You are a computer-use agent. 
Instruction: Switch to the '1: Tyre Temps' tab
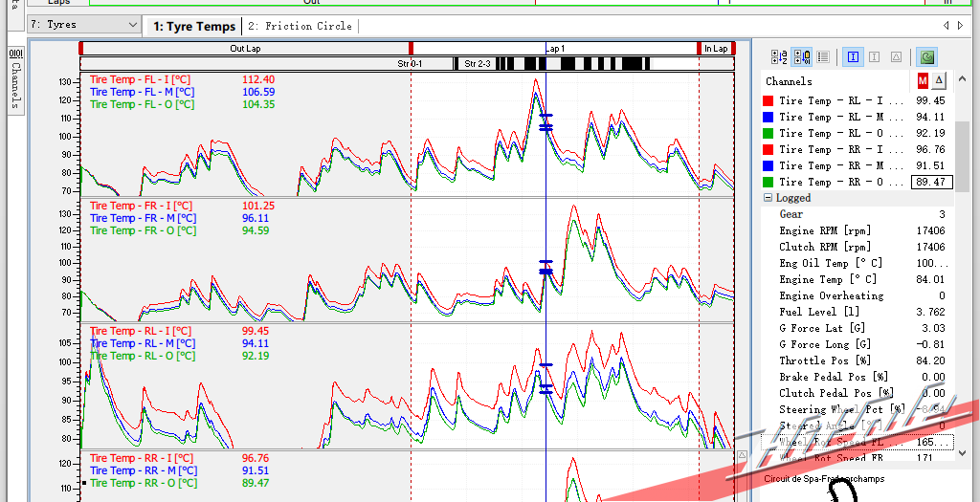(194, 26)
